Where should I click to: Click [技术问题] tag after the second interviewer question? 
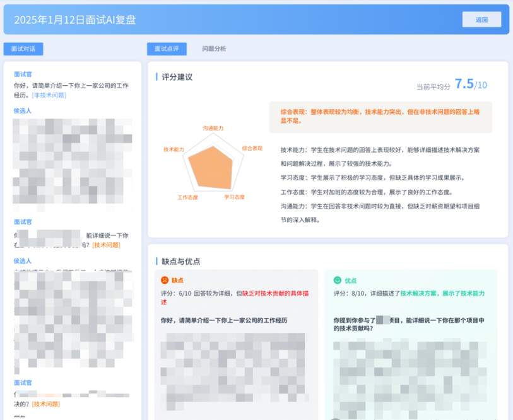pyautogui.click(x=106, y=245)
